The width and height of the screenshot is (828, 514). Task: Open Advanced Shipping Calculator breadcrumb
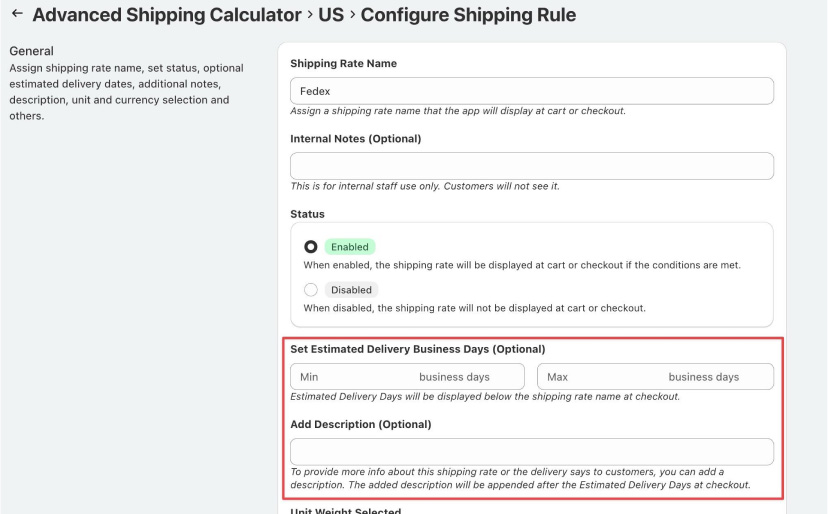[x=167, y=15]
